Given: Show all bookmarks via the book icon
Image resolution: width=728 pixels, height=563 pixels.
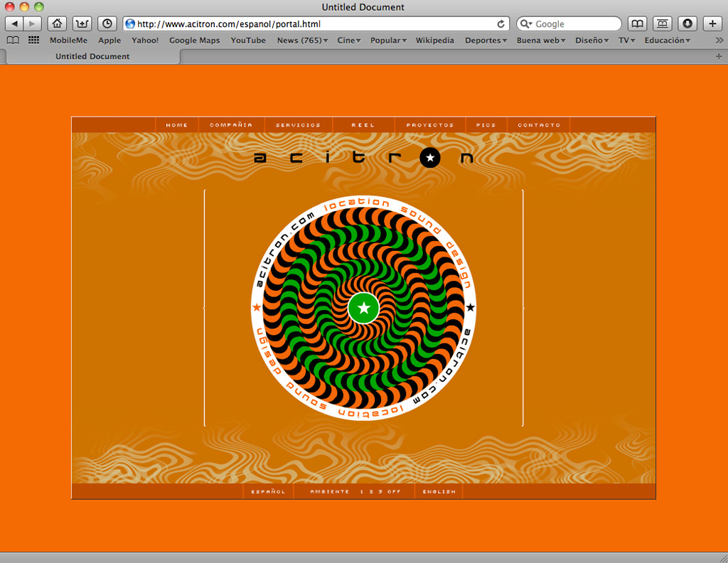Looking at the screenshot, I should pyautogui.click(x=13, y=41).
